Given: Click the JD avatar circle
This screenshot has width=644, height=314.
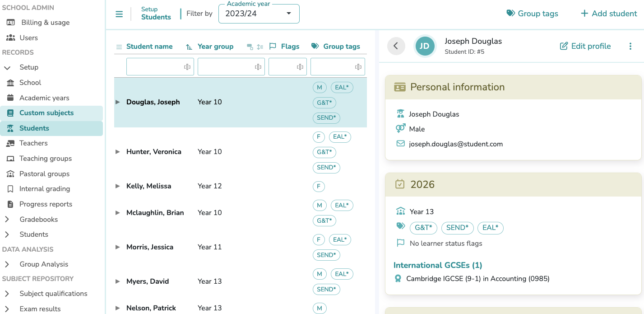Looking at the screenshot, I should pos(425,46).
